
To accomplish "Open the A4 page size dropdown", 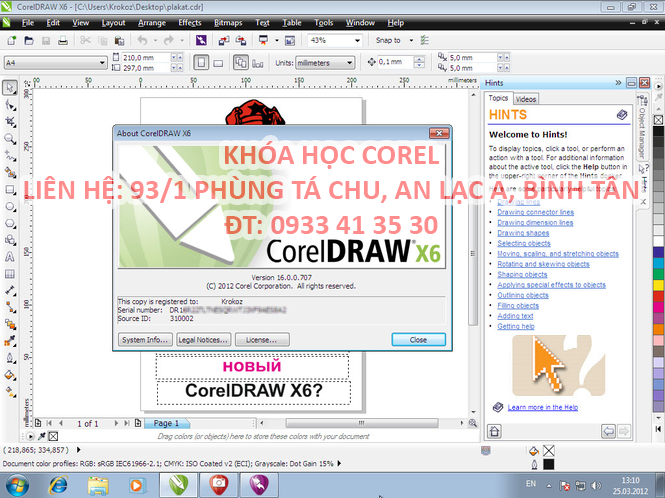I will [102, 63].
